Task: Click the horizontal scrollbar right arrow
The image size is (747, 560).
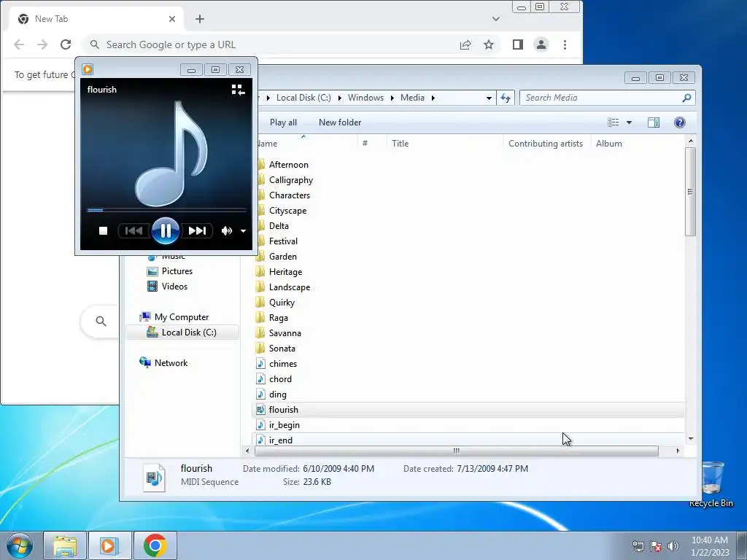Action: pyautogui.click(x=678, y=451)
